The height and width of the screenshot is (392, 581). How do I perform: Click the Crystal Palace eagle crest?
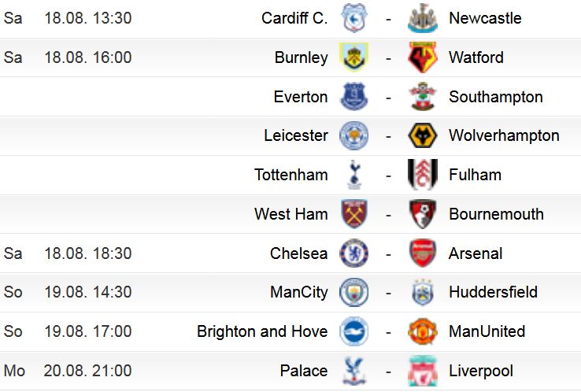[353, 371]
